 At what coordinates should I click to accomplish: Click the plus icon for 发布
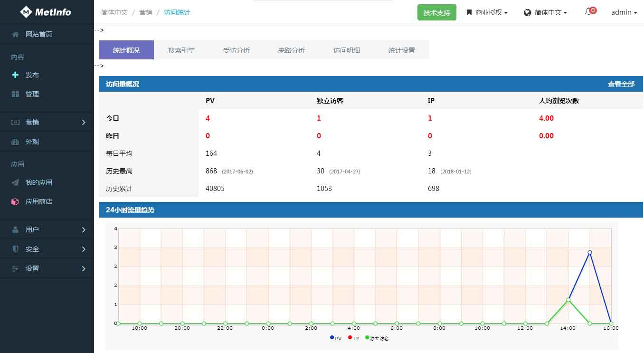click(x=15, y=75)
